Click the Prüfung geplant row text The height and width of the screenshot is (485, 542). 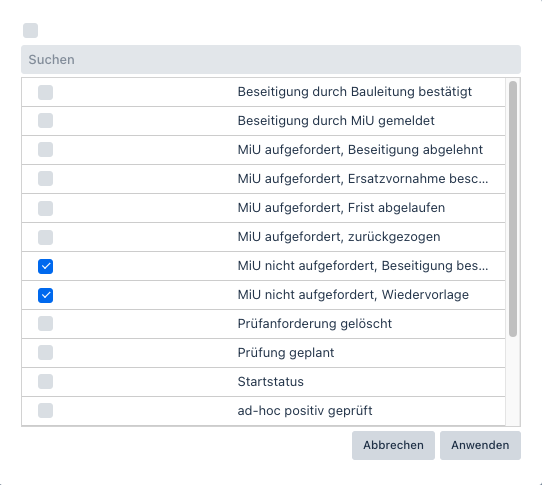click(286, 353)
